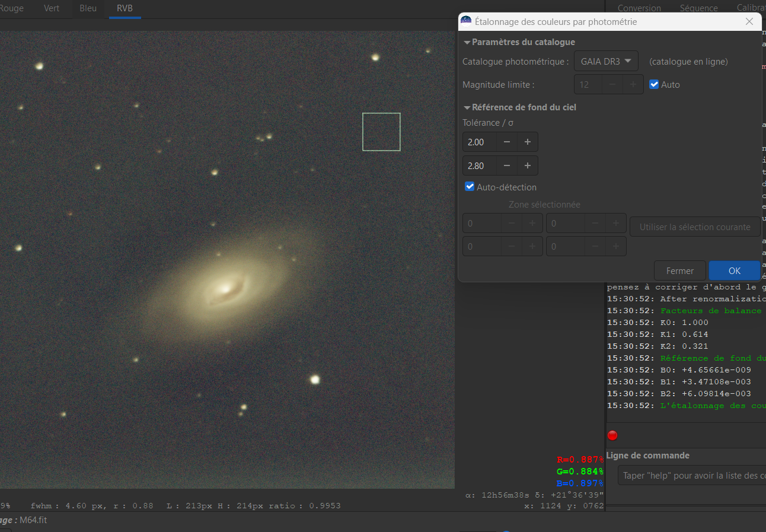This screenshot has height=532, width=766.
Task: Decrease the 2.80 tolerance with minus button
Action: tap(506, 166)
